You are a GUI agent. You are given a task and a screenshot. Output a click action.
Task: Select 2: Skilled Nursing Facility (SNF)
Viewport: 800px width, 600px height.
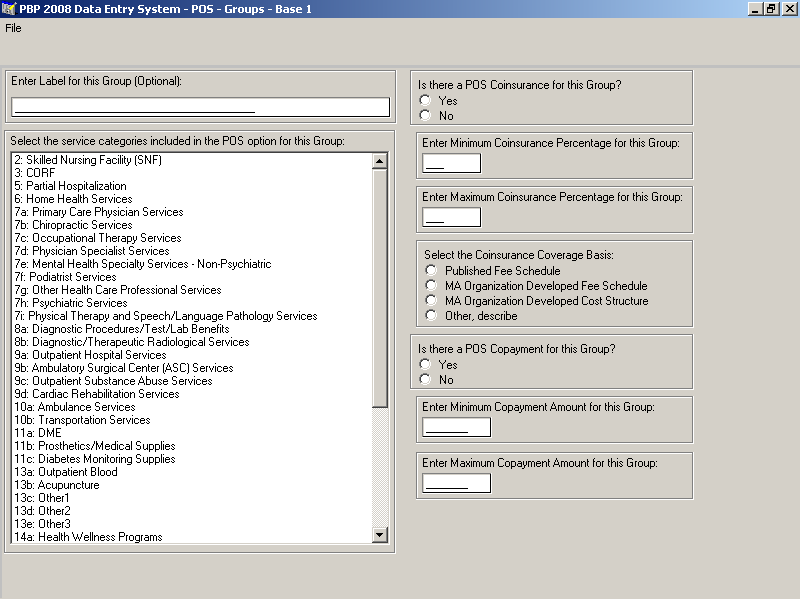coord(192,160)
